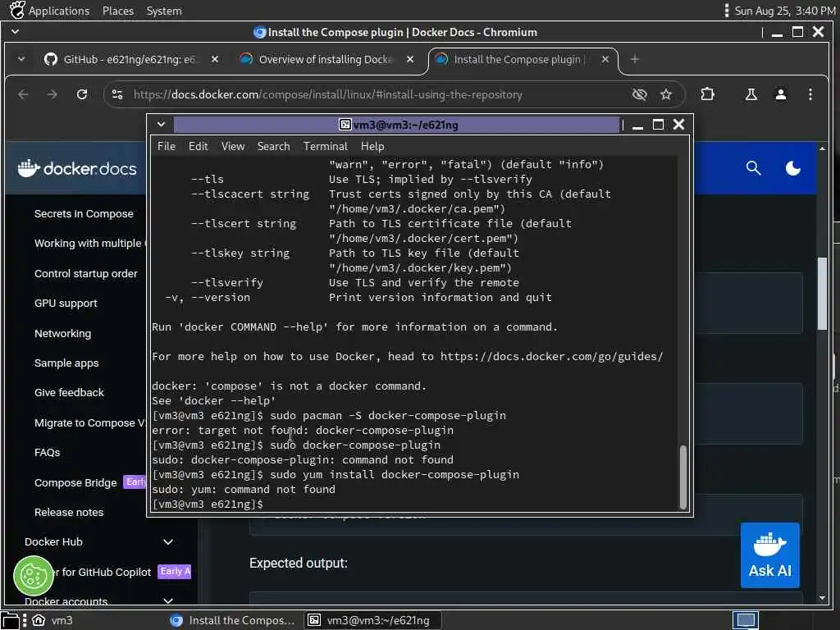Open Sample apps sidebar link

coord(66,363)
